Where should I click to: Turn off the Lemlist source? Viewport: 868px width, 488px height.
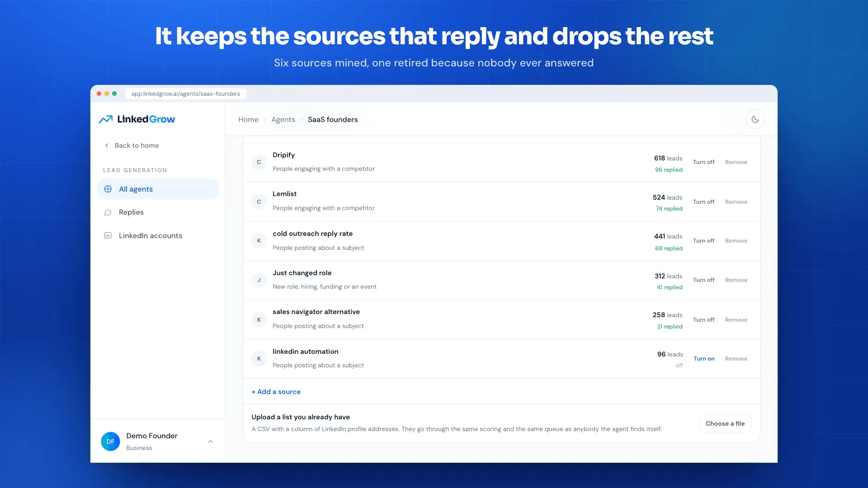pos(704,202)
